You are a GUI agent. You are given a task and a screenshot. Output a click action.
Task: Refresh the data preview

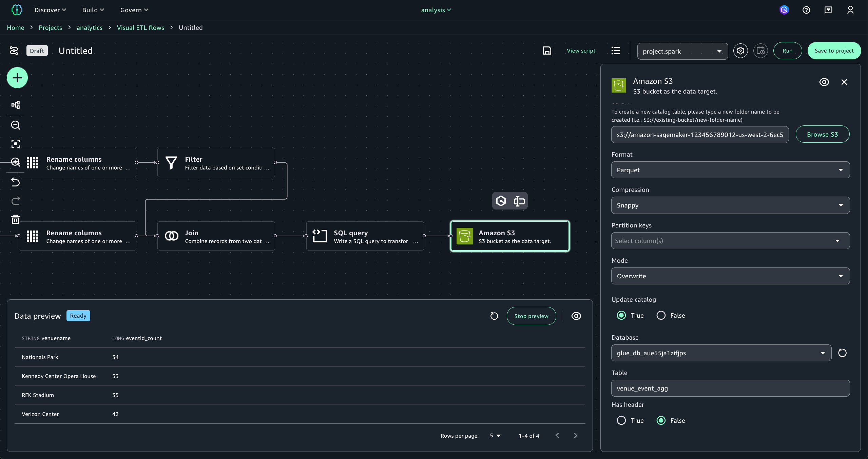coord(494,316)
